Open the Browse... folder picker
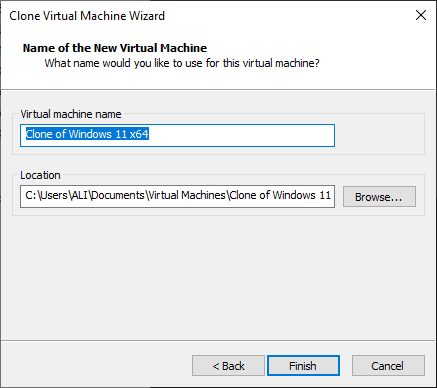Screen dimensions: 437x388 [x=379, y=197]
